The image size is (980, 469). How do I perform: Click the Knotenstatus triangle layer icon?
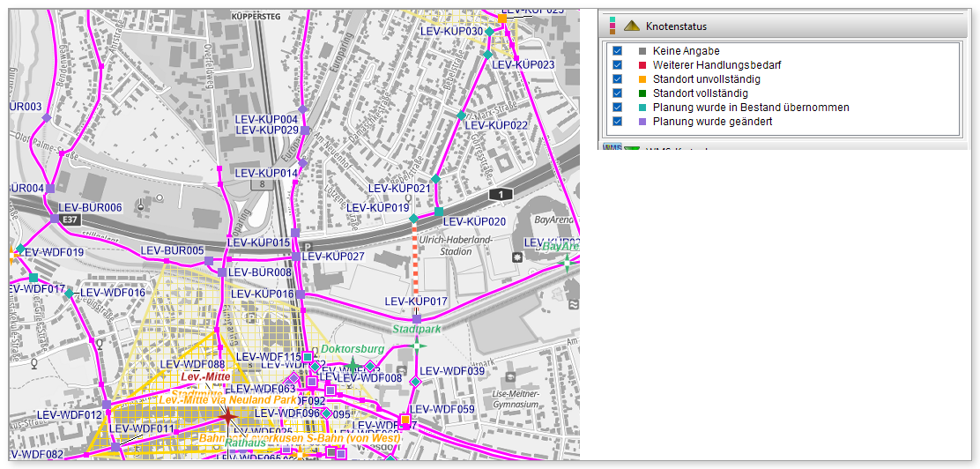point(633,26)
